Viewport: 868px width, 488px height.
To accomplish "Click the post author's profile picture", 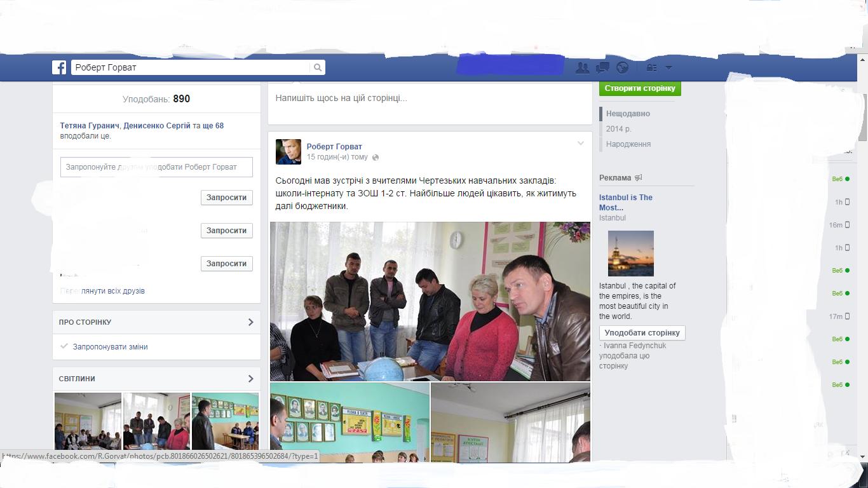I will [x=288, y=152].
